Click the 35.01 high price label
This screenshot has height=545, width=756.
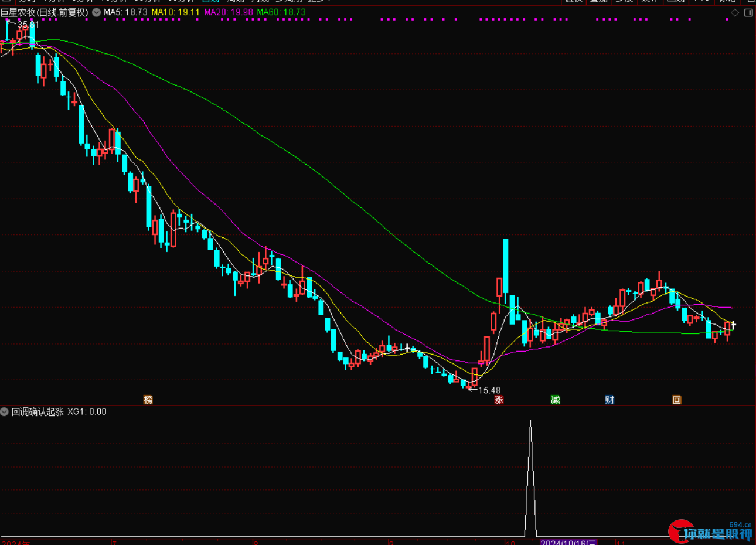28,25
